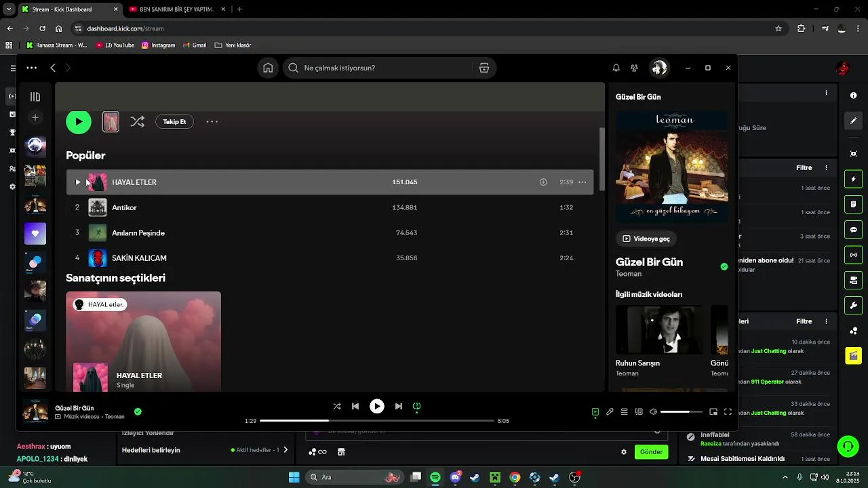Add HAYAL ETLER to liked songs
868x488 pixels.
[543, 182]
